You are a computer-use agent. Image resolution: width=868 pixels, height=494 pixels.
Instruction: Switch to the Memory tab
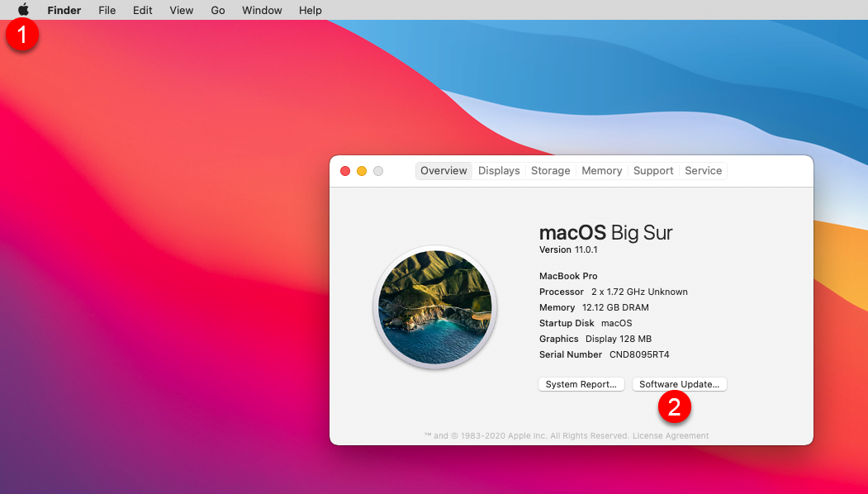pyautogui.click(x=602, y=170)
